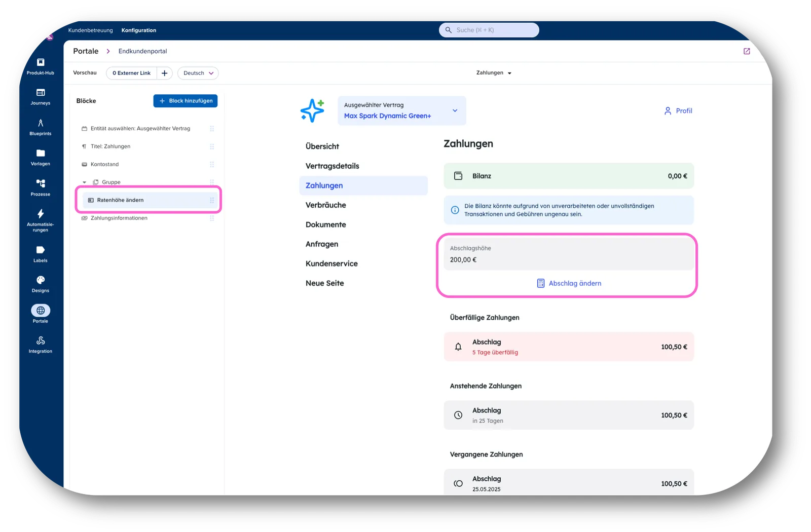The width and height of the screenshot is (811, 532).
Task: Open Prozesse in sidebar
Action: [41, 187]
